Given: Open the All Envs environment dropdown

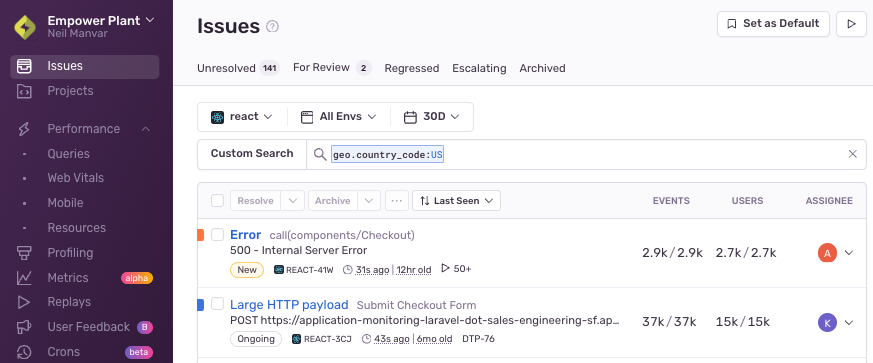Looking at the screenshot, I should (339, 117).
